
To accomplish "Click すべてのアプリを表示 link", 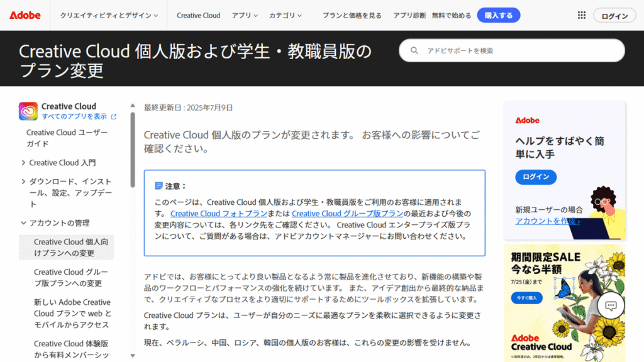I will click(74, 116).
